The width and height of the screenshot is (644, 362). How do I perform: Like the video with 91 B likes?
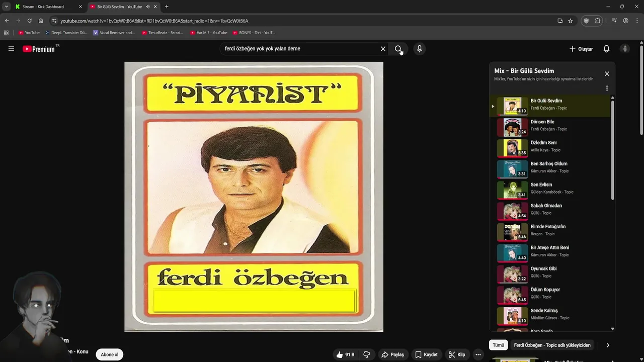345,354
